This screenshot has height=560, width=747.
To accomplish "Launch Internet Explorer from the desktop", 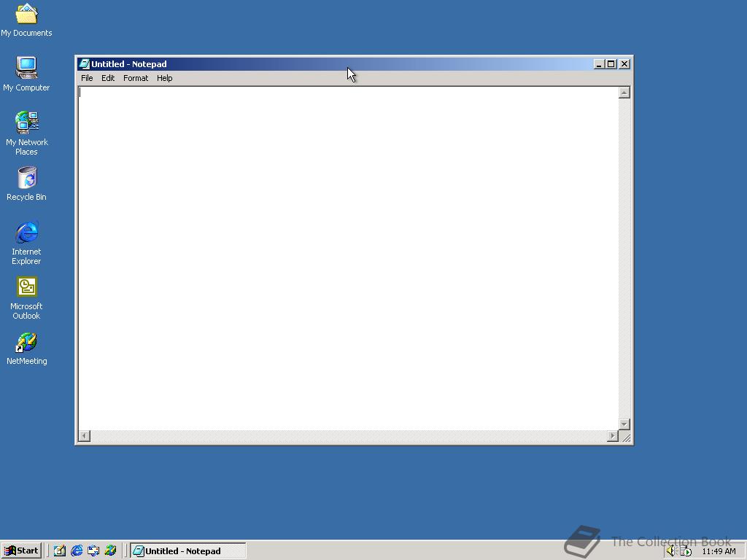I will click(x=26, y=233).
